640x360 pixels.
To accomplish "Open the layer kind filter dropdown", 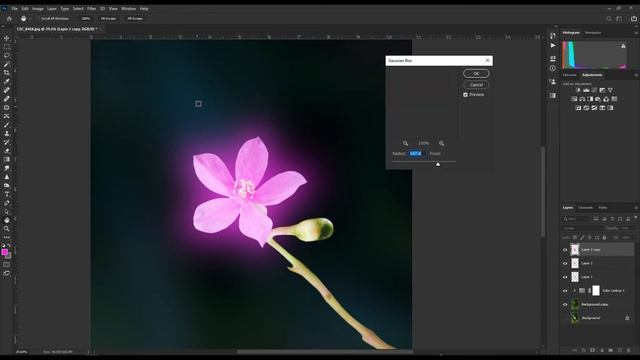I will pos(576,219).
